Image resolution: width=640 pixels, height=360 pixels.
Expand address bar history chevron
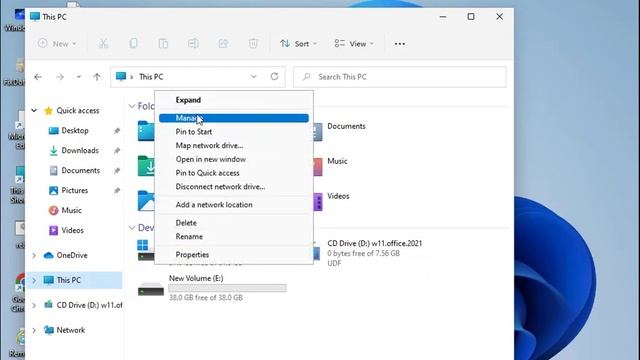tap(253, 77)
